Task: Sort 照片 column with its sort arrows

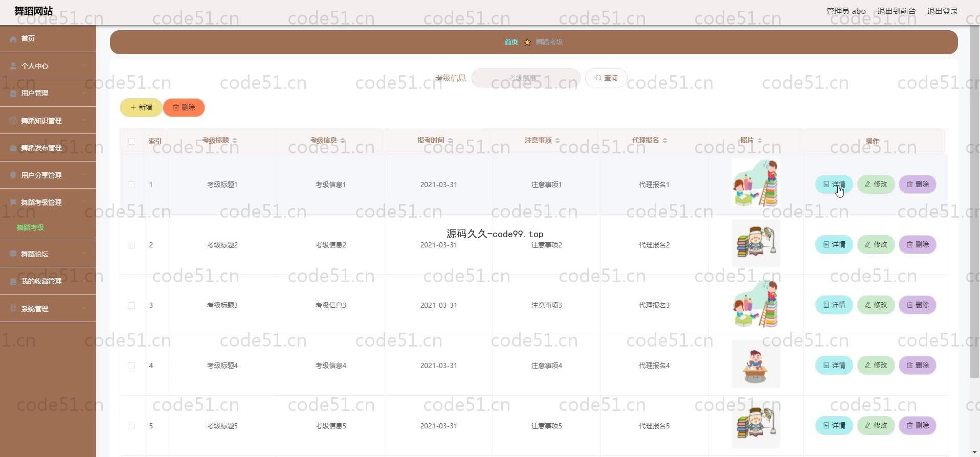Action: point(760,141)
